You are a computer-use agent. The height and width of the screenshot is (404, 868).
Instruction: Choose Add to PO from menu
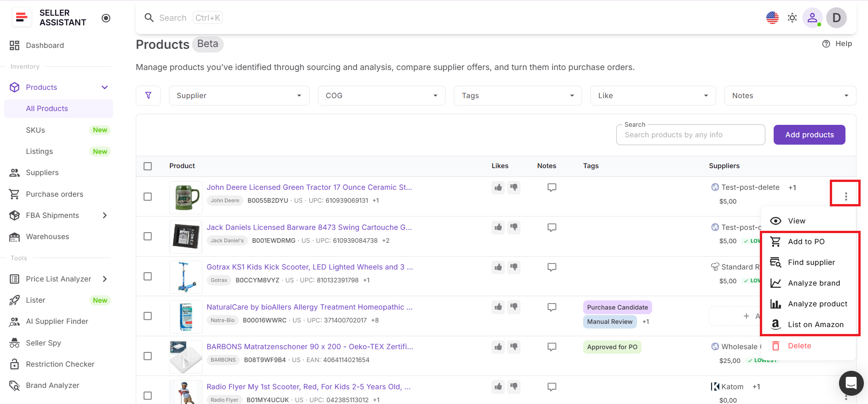click(809, 242)
